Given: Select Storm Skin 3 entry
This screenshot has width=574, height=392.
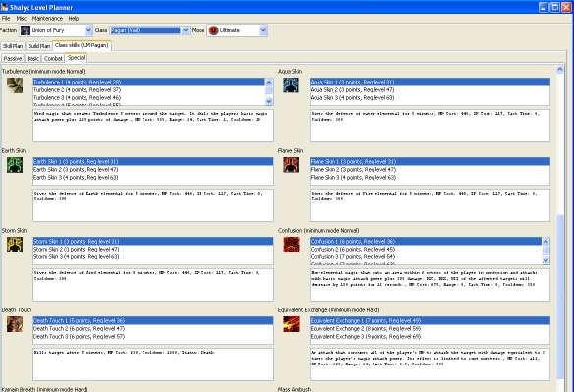Looking at the screenshot, I should [153, 257].
